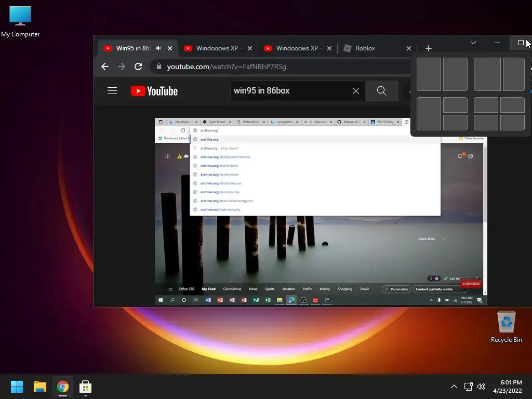The height and width of the screenshot is (399, 532).
Task: Open the clock showing 6:01 PM
Action: (508, 387)
